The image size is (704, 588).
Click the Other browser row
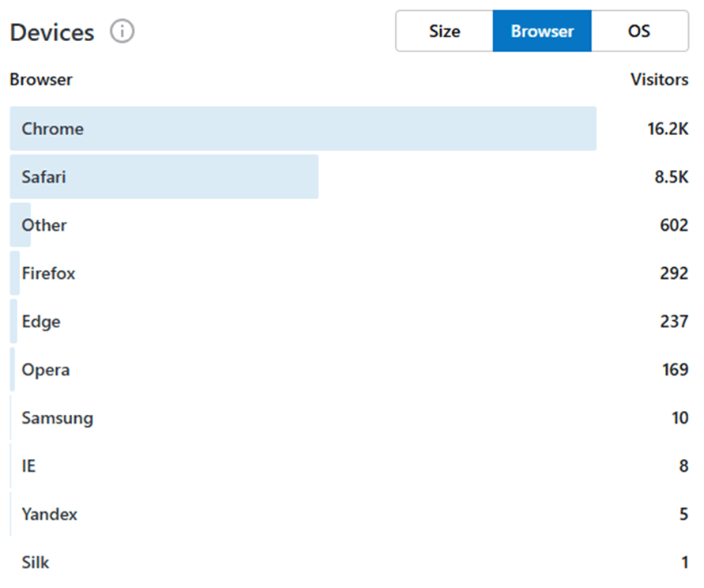click(x=44, y=225)
